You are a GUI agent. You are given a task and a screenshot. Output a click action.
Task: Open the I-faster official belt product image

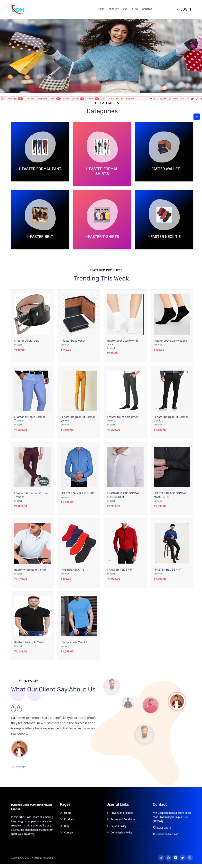[x=32, y=314]
